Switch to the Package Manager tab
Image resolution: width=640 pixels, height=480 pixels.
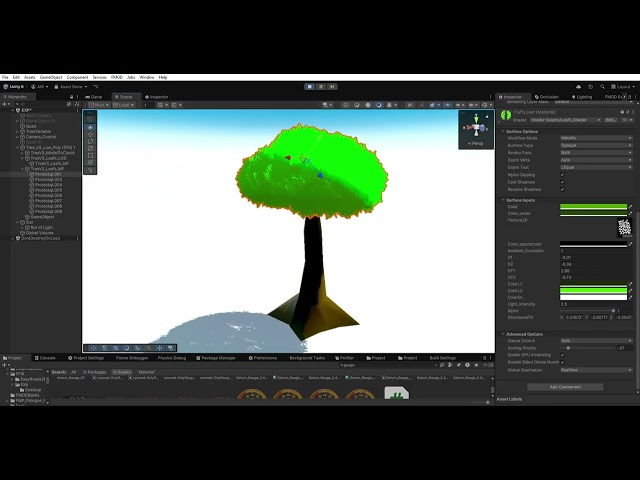(216, 358)
